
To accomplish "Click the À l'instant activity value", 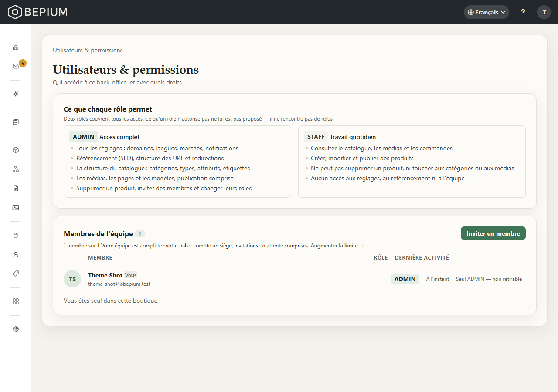I will [x=437, y=279].
